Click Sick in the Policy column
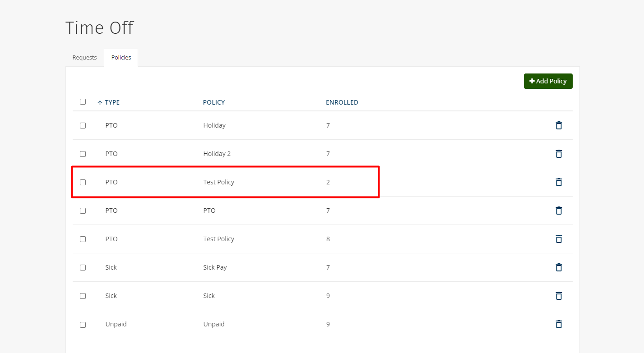The height and width of the screenshot is (353, 644). [209, 296]
